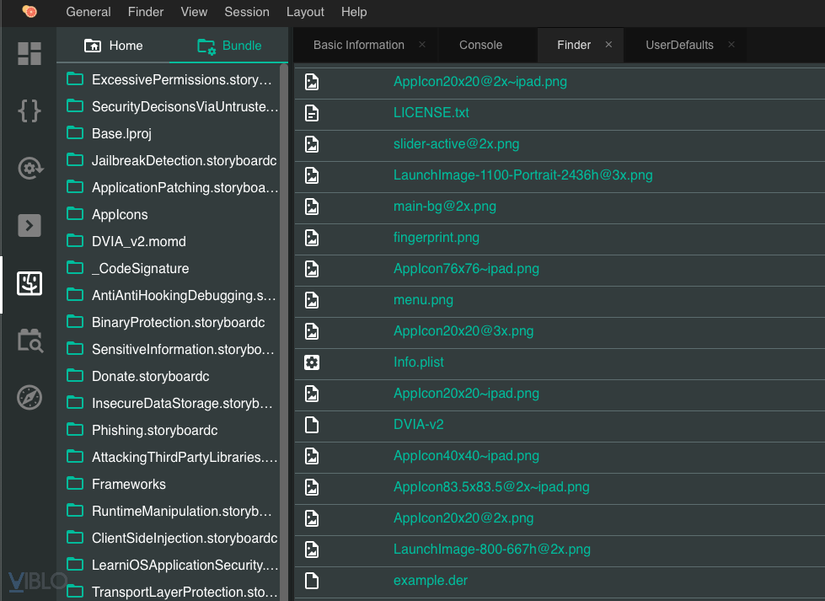Screen dimensions: 825x601
Task: Open the example.der file
Action: (430, 580)
